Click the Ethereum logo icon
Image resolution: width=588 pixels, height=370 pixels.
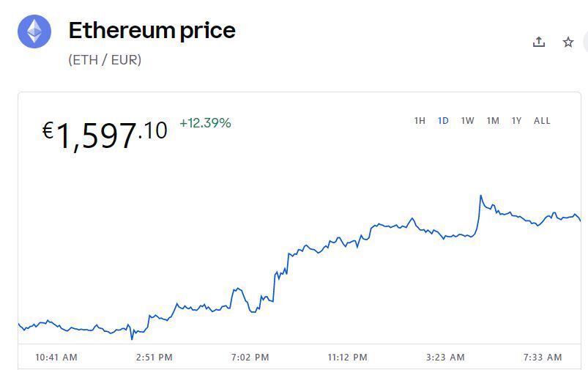coord(34,32)
